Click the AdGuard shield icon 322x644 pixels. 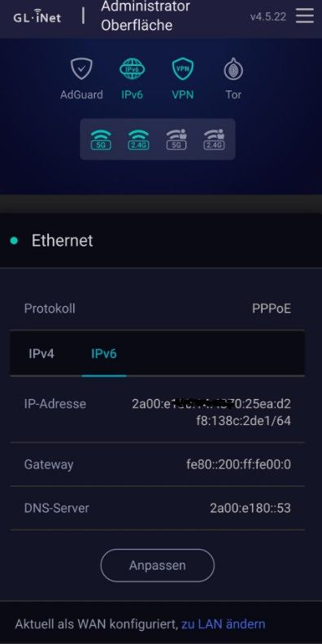click(x=81, y=68)
